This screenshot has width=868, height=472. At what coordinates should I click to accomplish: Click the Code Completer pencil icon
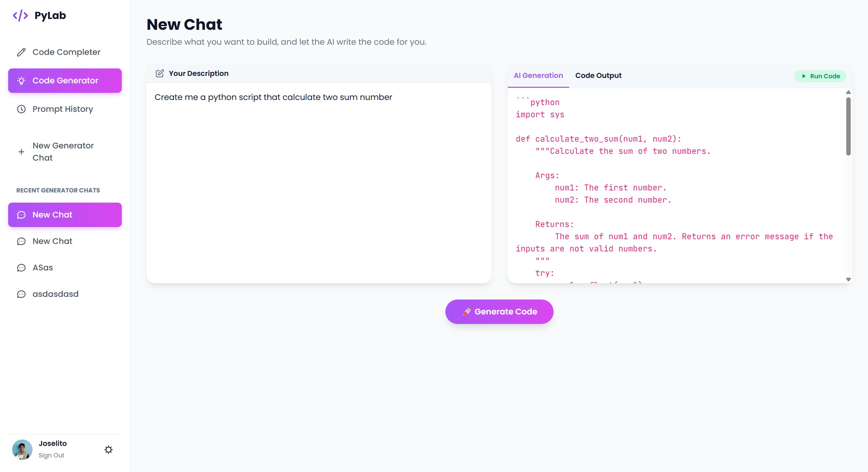click(x=21, y=52)
